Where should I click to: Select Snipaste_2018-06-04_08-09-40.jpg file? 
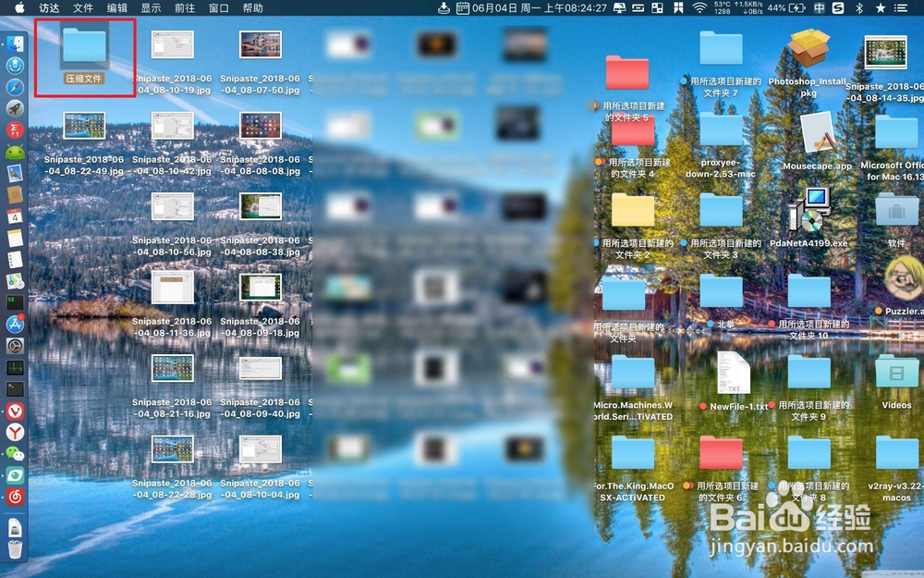point(261,368)
